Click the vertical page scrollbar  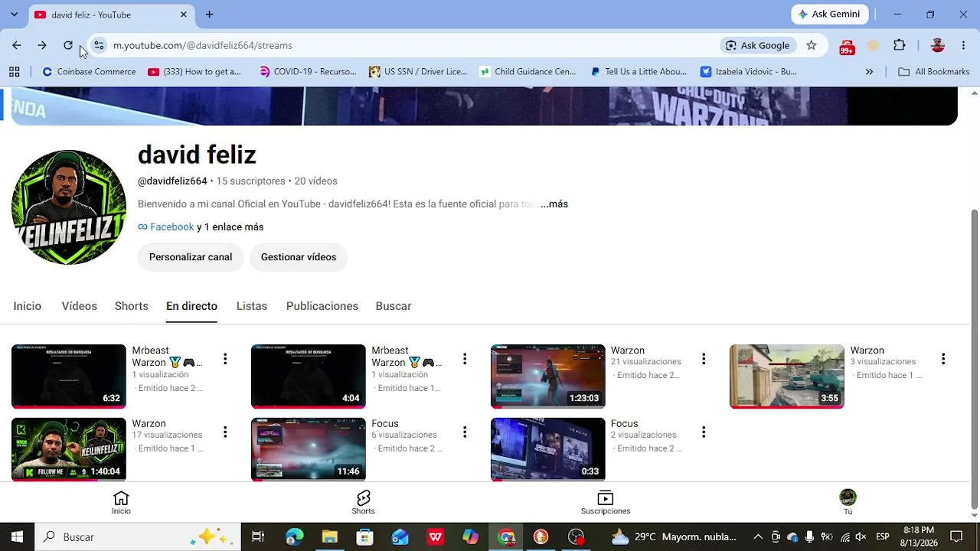(x=974, y=360)
